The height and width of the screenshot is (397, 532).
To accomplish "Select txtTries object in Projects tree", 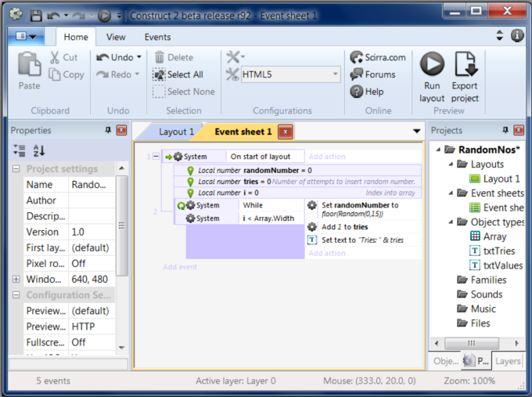I will pos(492,251).
